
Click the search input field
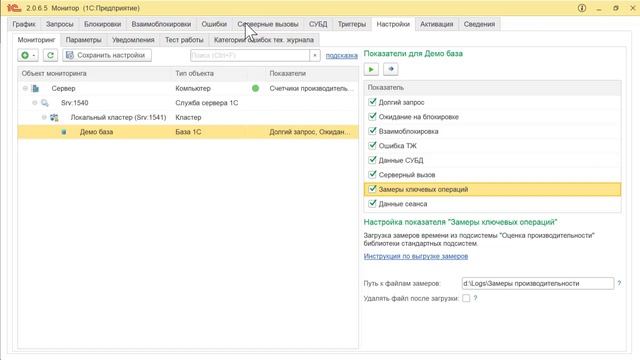(x=250, y=56)
